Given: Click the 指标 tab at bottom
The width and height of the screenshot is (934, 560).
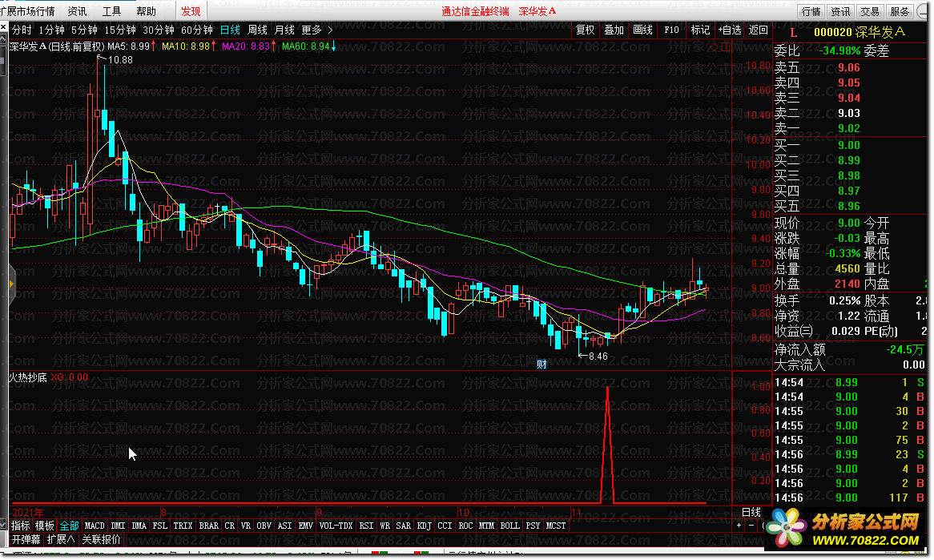Looking at the screenshot, I should [x=21, y=526].
